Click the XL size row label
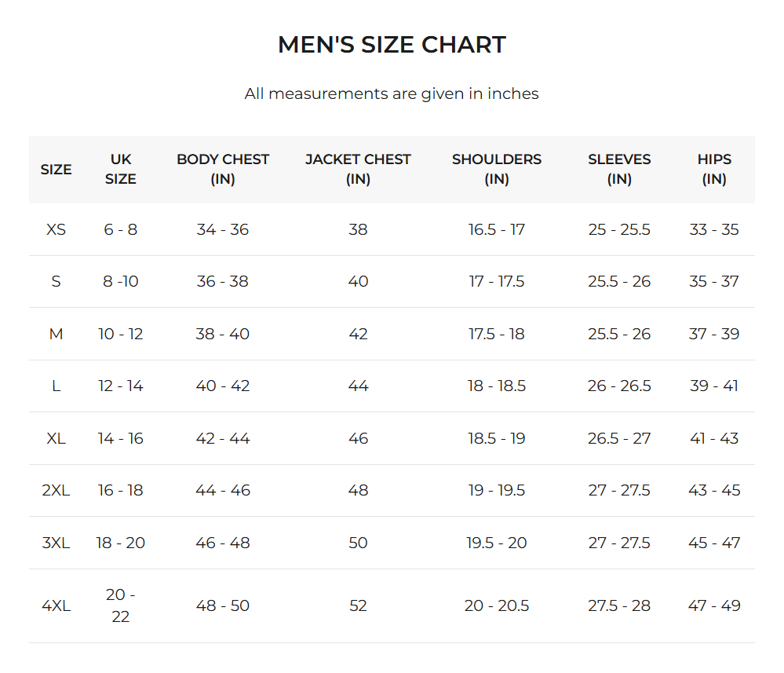This screenshot has height=673, width=784. click(x=56, y=438)
